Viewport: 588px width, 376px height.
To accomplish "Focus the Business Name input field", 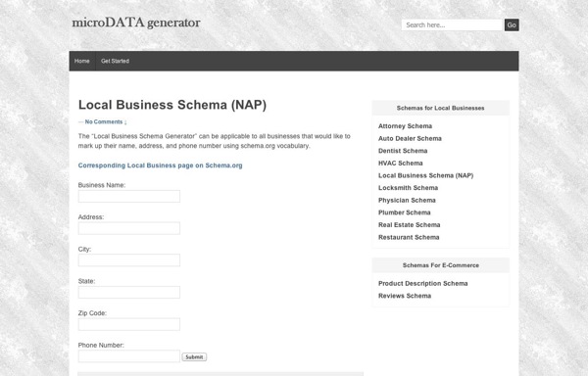I will [129, 196].
